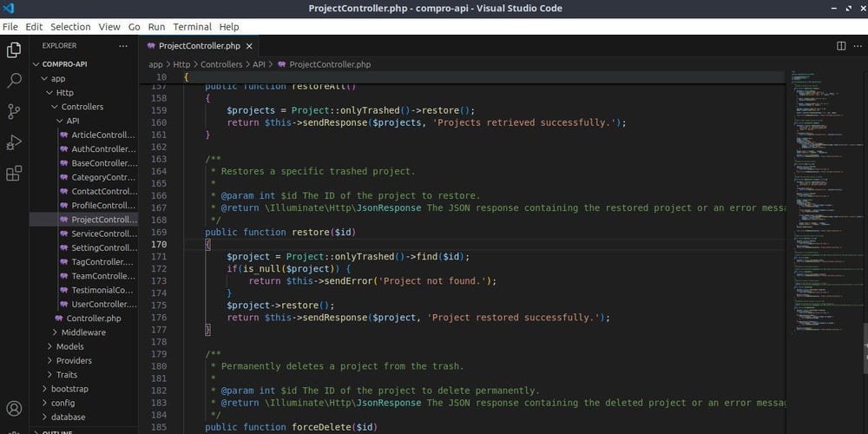
Task: Open TestimonialController file in explorer
Action: [83, 290]
